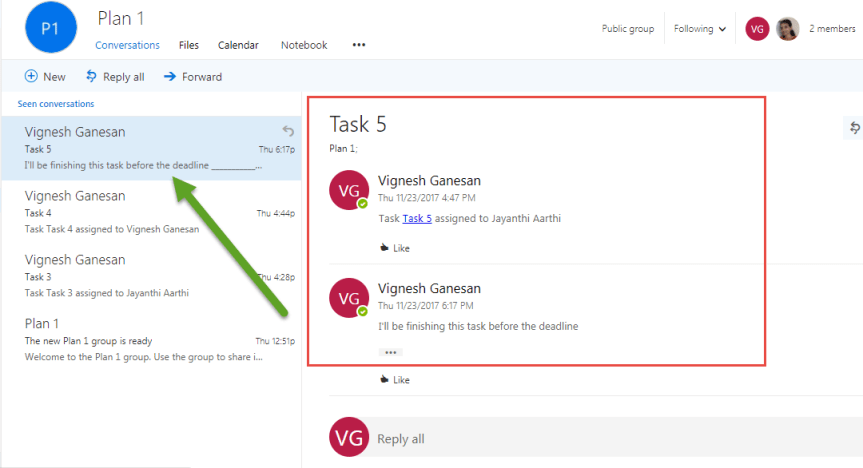Click the blue P1 group avatar
Image resolution: width=863 pixels, height=468 pixels.
[x=52, y=29]
